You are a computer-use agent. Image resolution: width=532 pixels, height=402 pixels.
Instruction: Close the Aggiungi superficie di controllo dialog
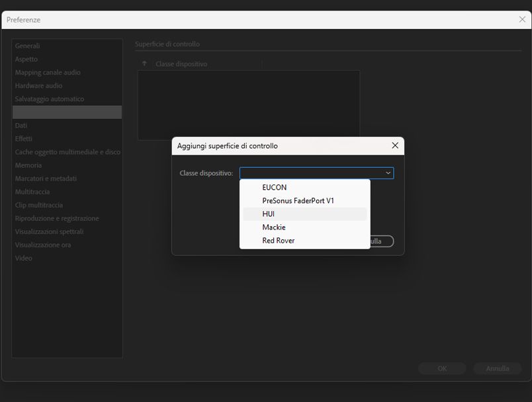[x=395, y=145]
